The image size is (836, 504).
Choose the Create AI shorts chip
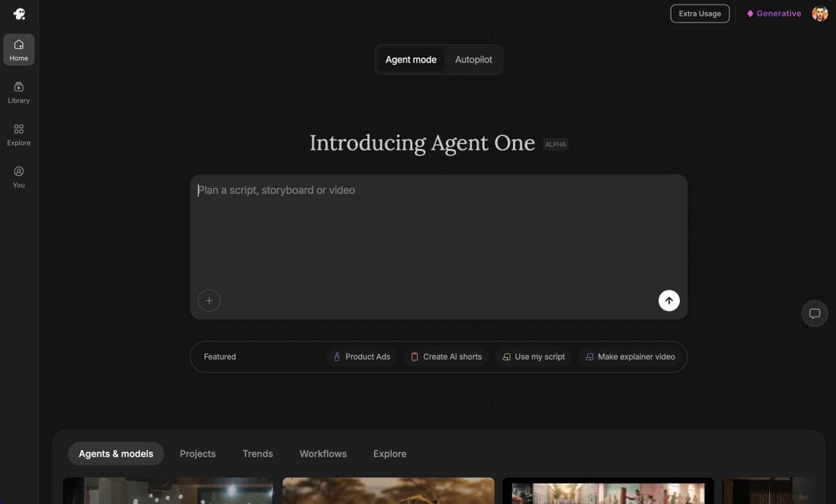point(446,356)
